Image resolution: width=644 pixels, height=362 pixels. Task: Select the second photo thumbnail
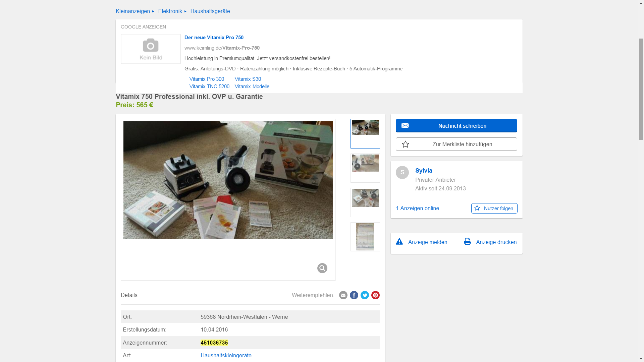[x=365, y=168]
